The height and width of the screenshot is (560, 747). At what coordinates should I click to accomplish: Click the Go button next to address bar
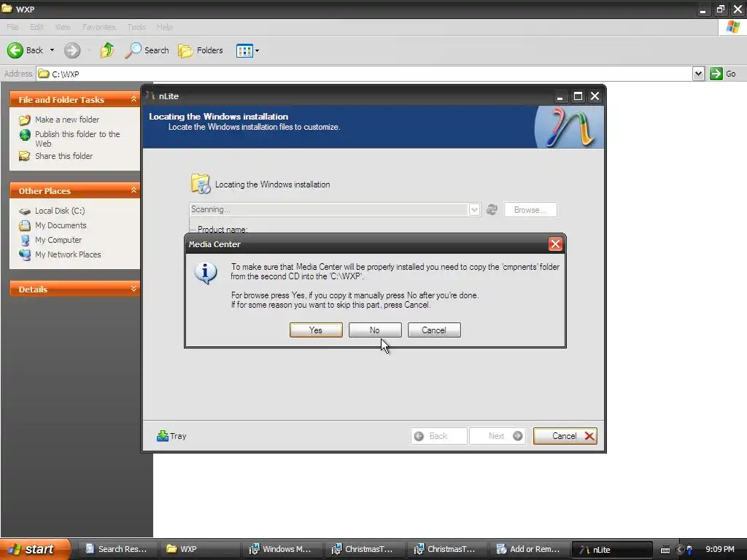click(723, 74)
